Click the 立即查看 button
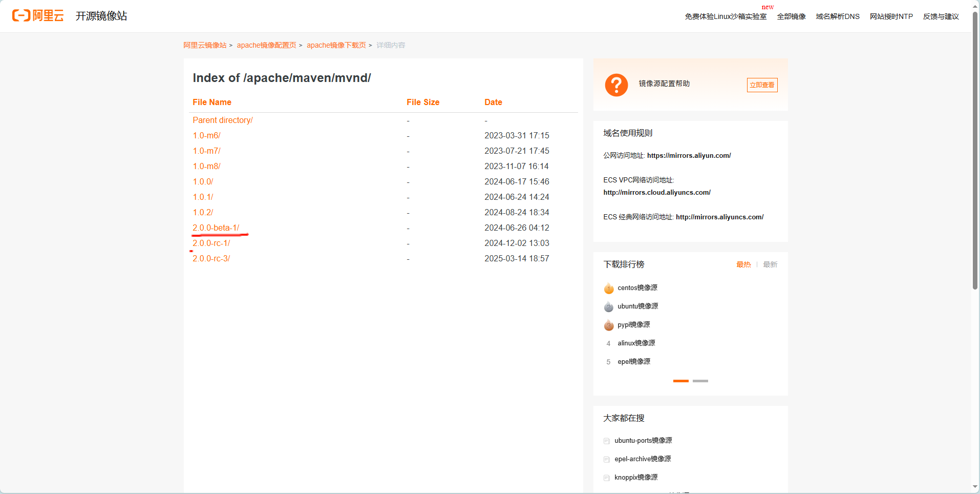The image size is (980, 494). pyautogui.click(x=761, y=85)
